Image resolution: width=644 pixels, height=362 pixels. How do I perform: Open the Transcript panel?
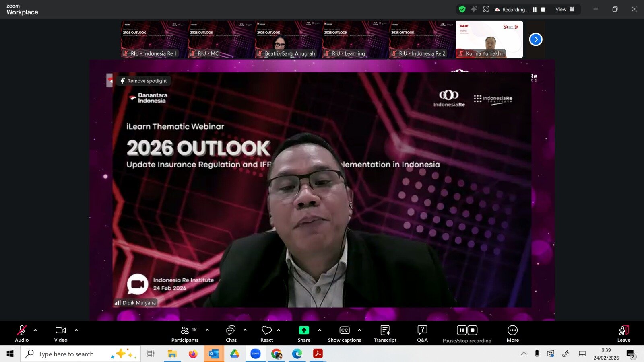click(385, 333)
